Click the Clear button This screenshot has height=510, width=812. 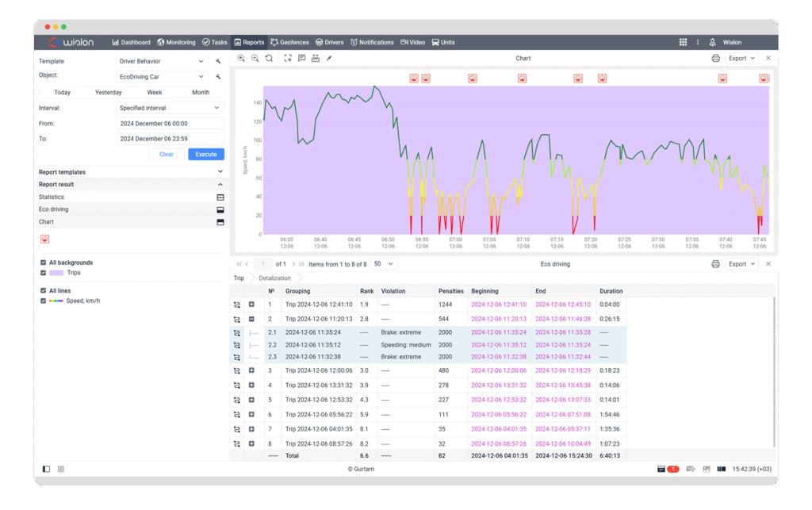tap(166, 154)
